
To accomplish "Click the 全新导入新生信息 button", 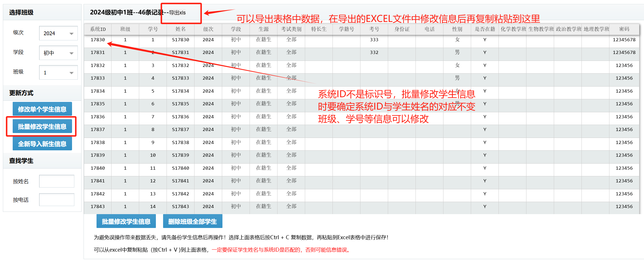I will [x=42, y=144].
